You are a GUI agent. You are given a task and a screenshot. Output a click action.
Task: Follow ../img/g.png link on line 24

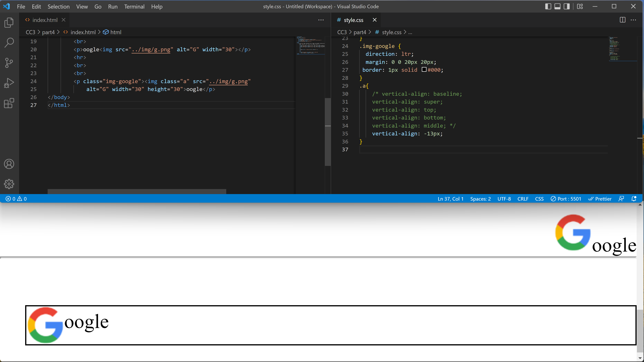pyautogui.click(x=228, y=81)
